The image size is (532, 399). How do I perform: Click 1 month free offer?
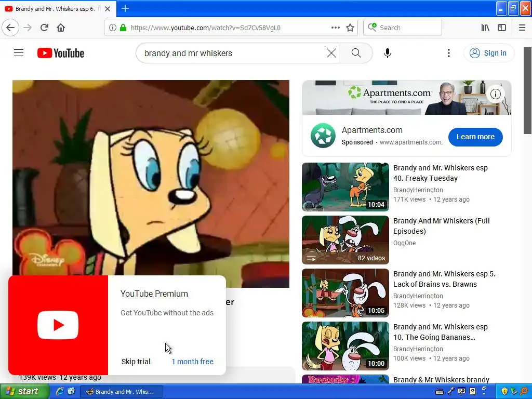192,362
